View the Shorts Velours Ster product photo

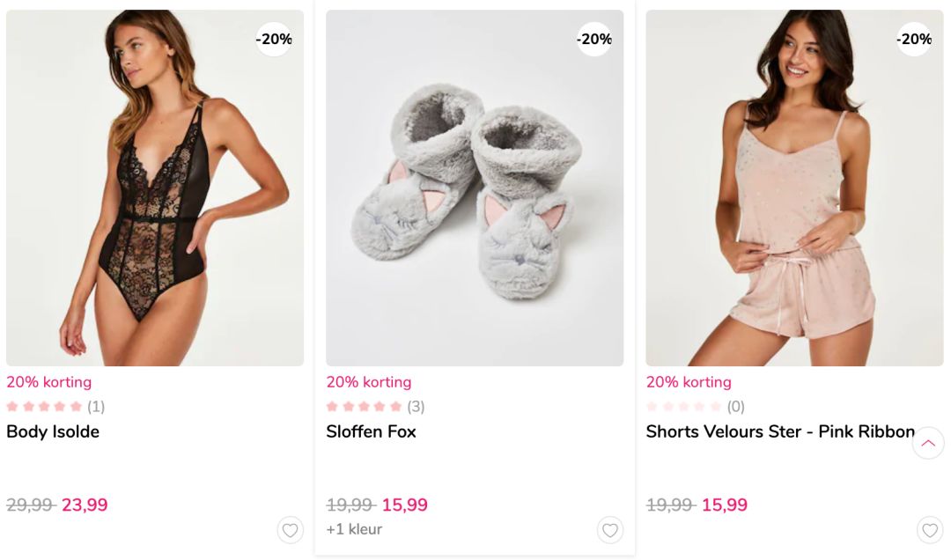click(794, 188)
